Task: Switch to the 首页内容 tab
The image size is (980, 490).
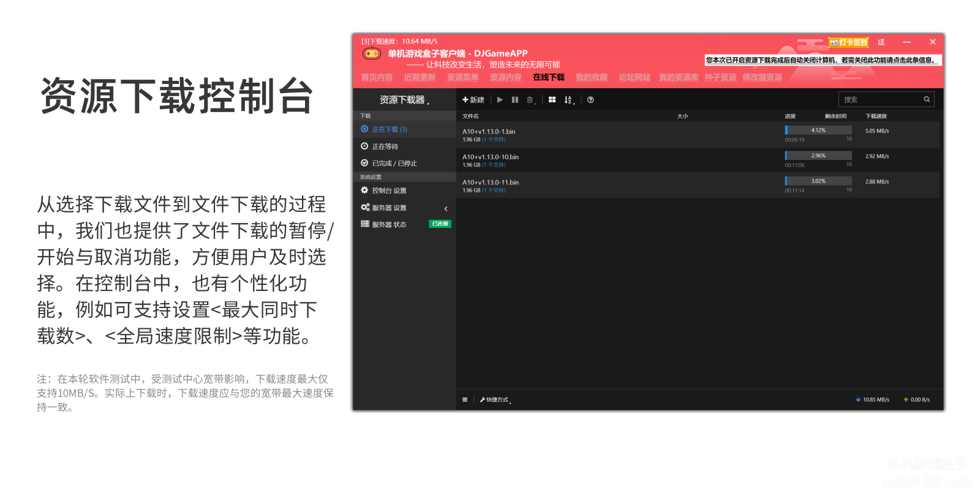Action: 377,77
